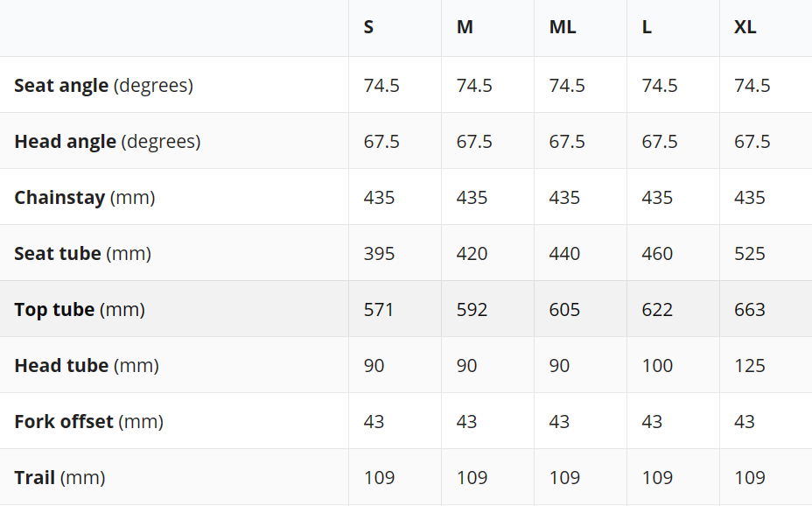Image resolution: width=812 pixels, height=506 pixels.
Task: Select the Head tube row label
Action: [x=87, y=366]
